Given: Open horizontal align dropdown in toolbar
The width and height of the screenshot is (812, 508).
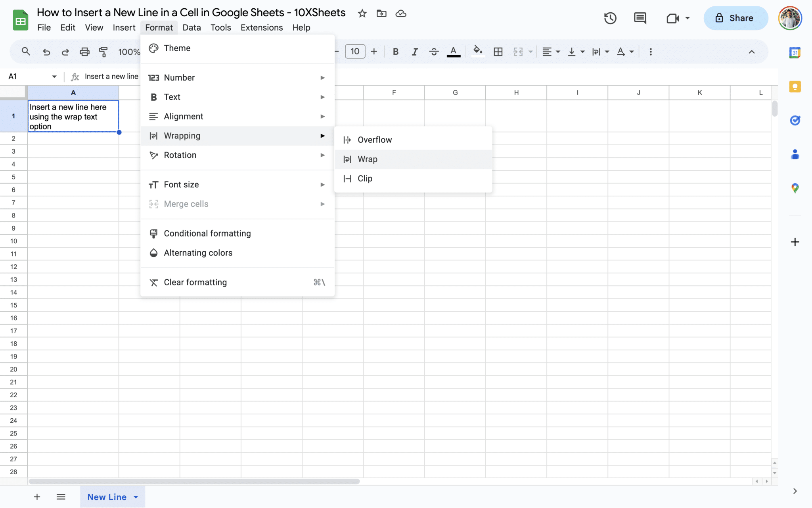Looking at the screenshot, I should tap(551, 52).
